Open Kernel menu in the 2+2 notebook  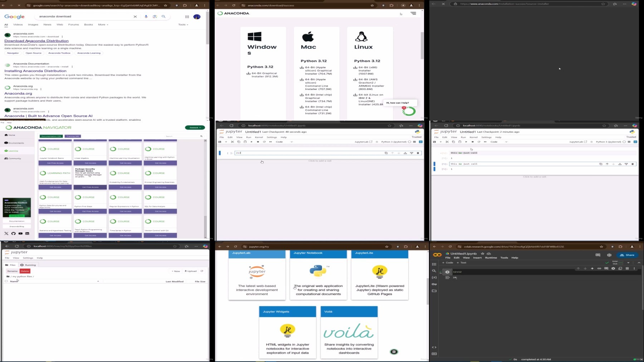tap(259, 137)
